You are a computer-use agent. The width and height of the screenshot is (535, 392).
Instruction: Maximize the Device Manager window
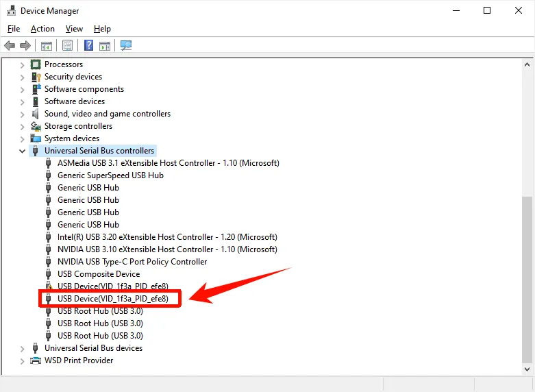487,10
